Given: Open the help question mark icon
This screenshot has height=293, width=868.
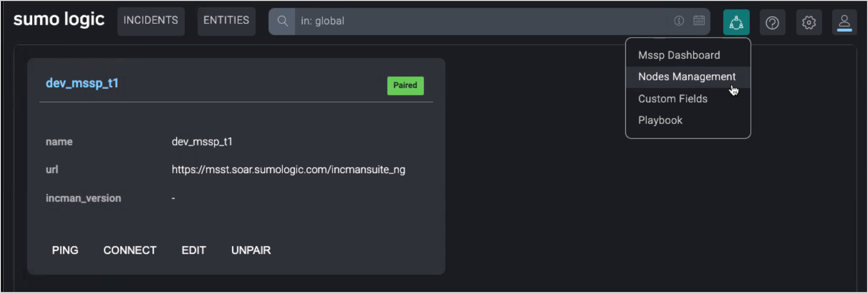Looking at the screenshot, I should pyautogui.click(x=772, y=22).
